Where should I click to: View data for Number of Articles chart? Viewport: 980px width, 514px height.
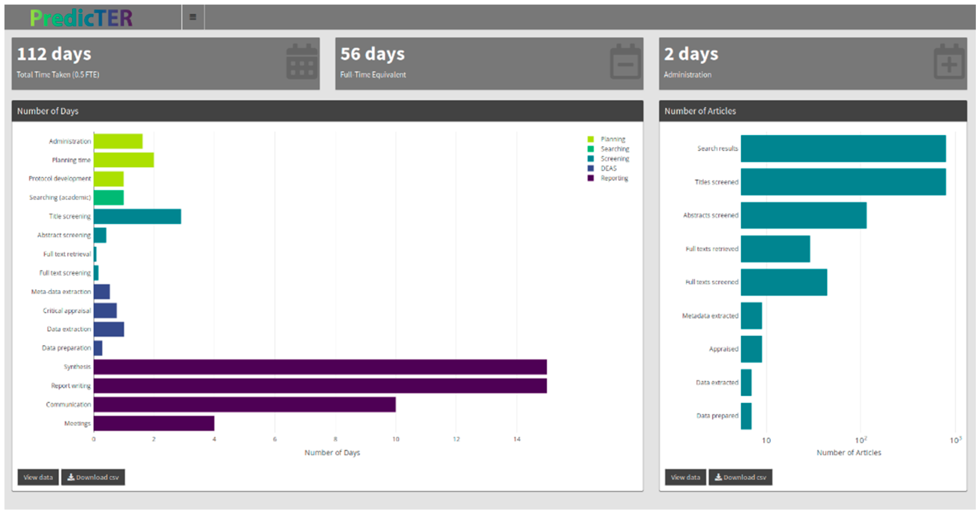tap(685, 477)
